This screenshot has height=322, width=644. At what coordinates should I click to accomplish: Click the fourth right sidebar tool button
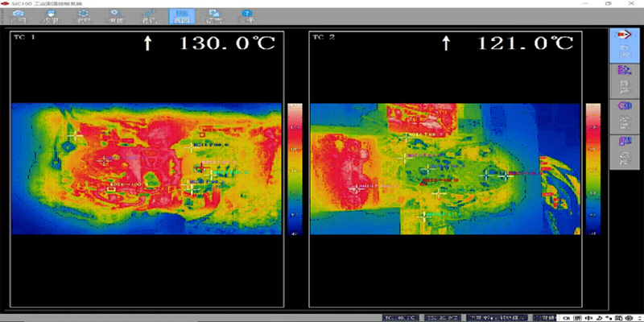621,151
